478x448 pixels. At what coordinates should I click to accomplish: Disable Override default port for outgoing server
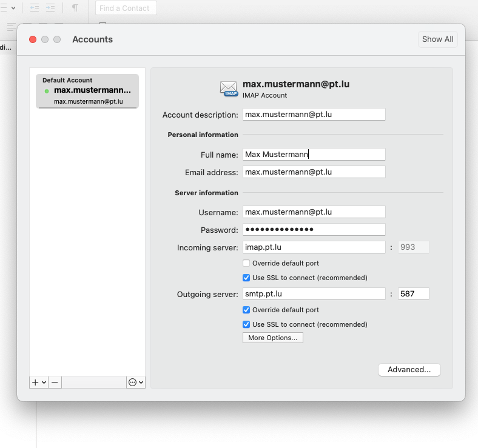246,310
